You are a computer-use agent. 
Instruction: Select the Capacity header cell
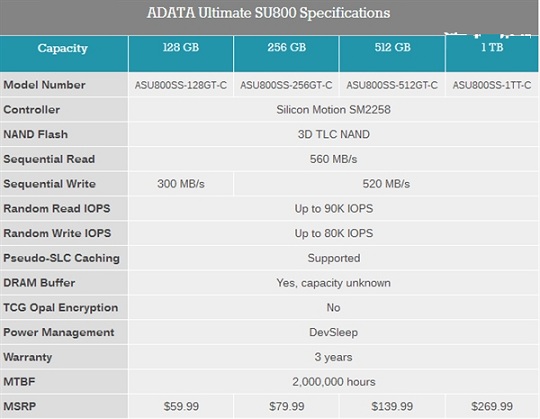64,54
